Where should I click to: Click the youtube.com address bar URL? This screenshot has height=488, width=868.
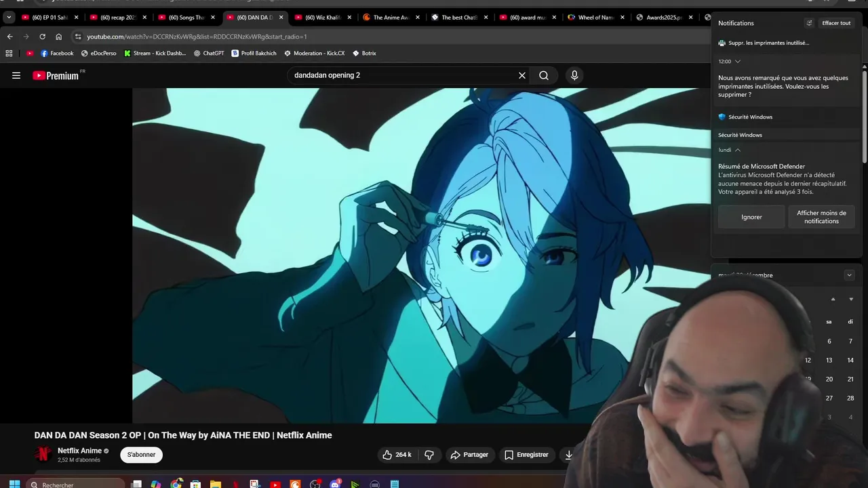(x=197, y=37)
